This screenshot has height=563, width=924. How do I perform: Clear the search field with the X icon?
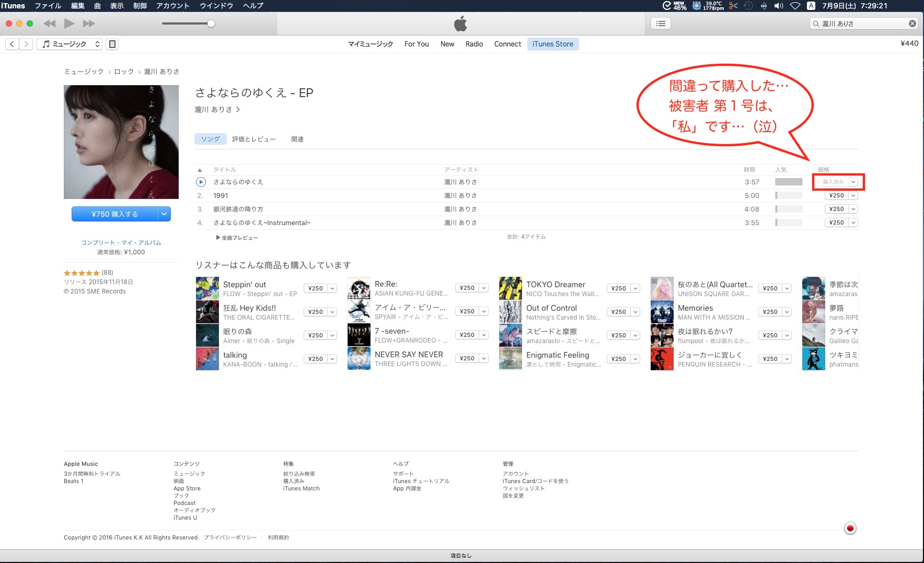point(913,24)
